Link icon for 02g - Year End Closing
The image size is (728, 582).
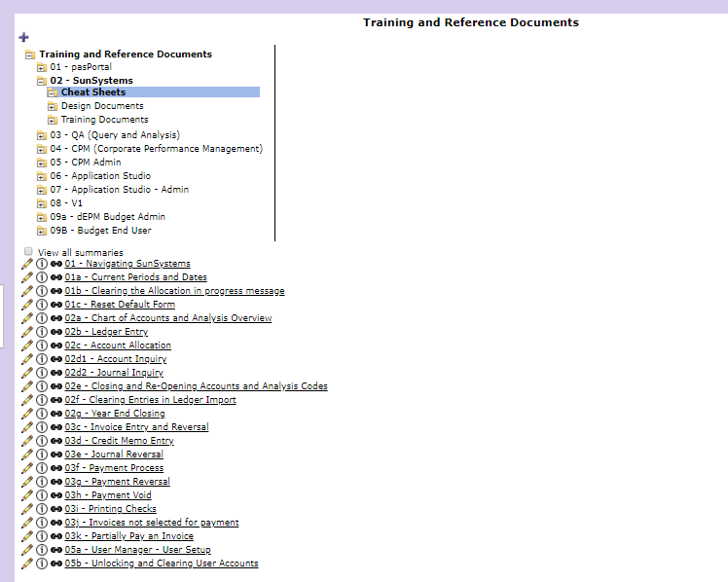(56, 414)
